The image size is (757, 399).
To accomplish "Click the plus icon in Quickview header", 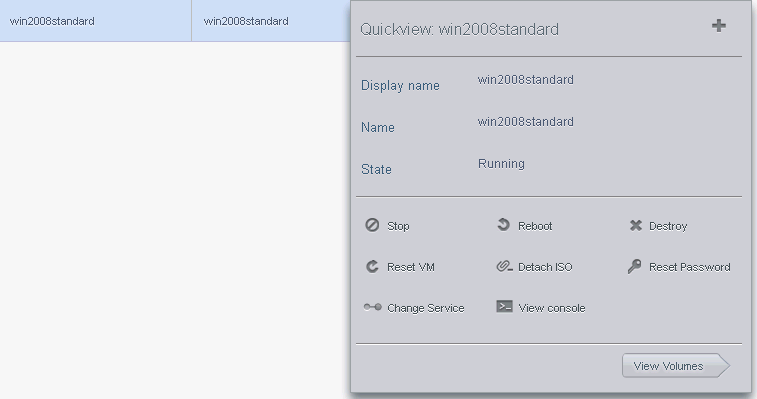I will click(x=719, y=26).
